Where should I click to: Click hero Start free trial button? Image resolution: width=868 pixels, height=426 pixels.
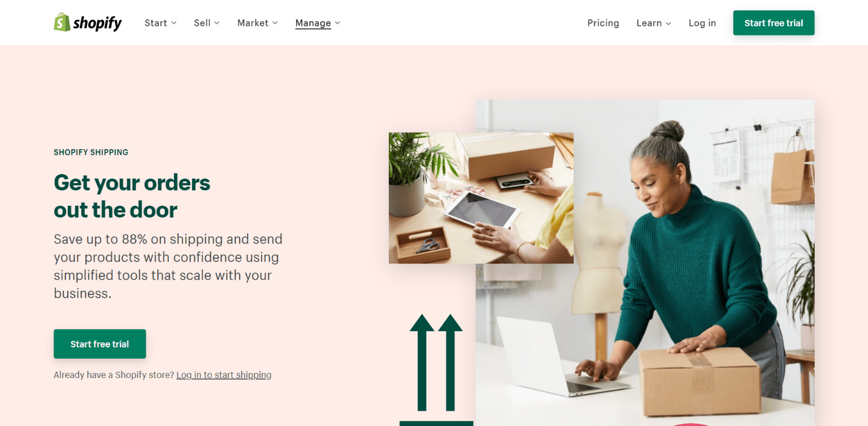99,344
